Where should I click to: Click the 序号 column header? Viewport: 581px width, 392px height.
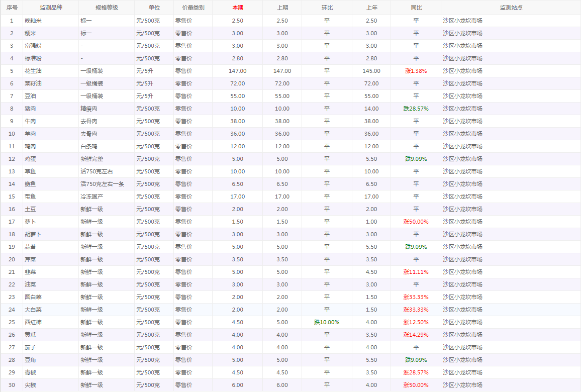click(12, 8)
